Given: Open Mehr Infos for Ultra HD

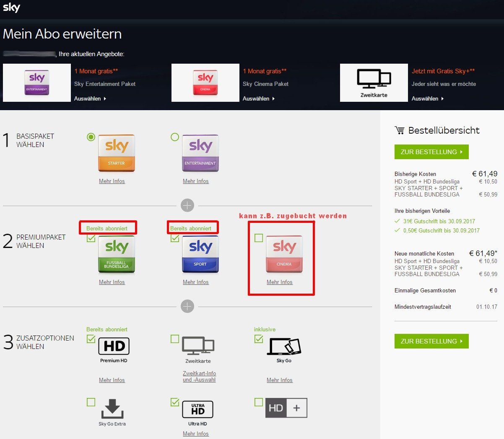Looking at the screenshot, I should click(196, 434).
